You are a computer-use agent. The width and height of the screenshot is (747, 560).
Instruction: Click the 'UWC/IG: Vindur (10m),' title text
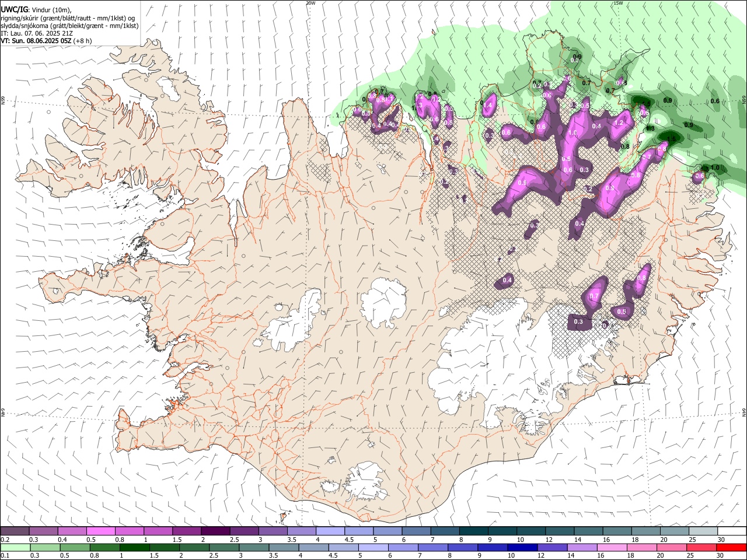pos(36,10)
